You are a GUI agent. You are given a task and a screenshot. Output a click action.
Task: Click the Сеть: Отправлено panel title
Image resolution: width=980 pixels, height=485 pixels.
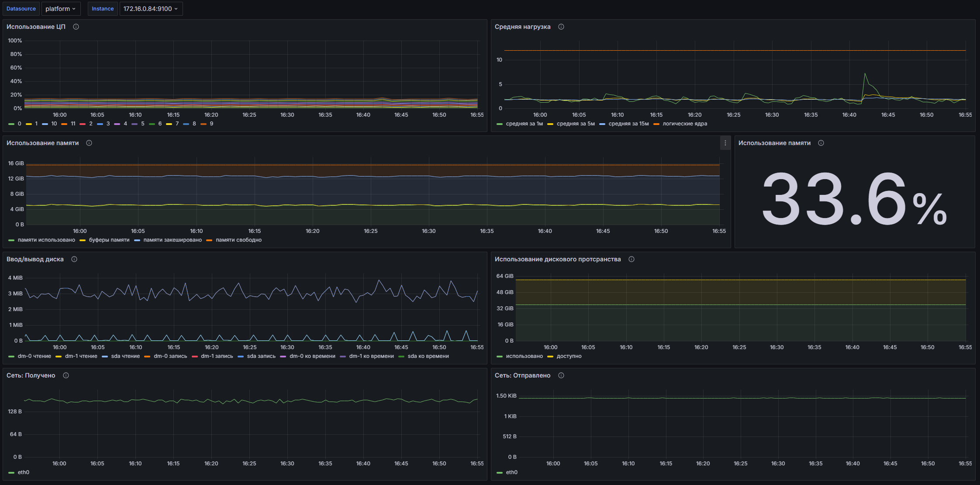click(x=522, y=375)
